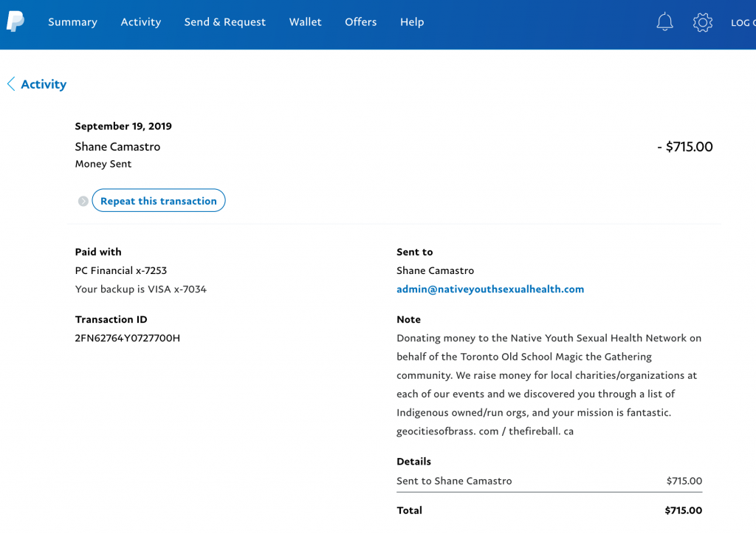Click the geocitiesofbrass. com / thefireball. ca line

pyautogui.click(x=485, y=431)
